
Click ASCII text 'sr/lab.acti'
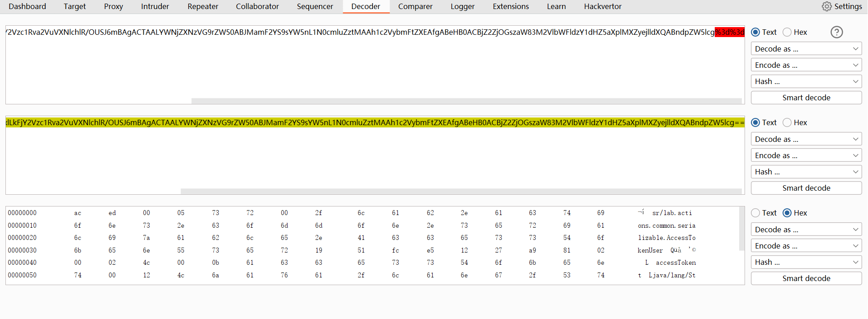coord(672,213)
